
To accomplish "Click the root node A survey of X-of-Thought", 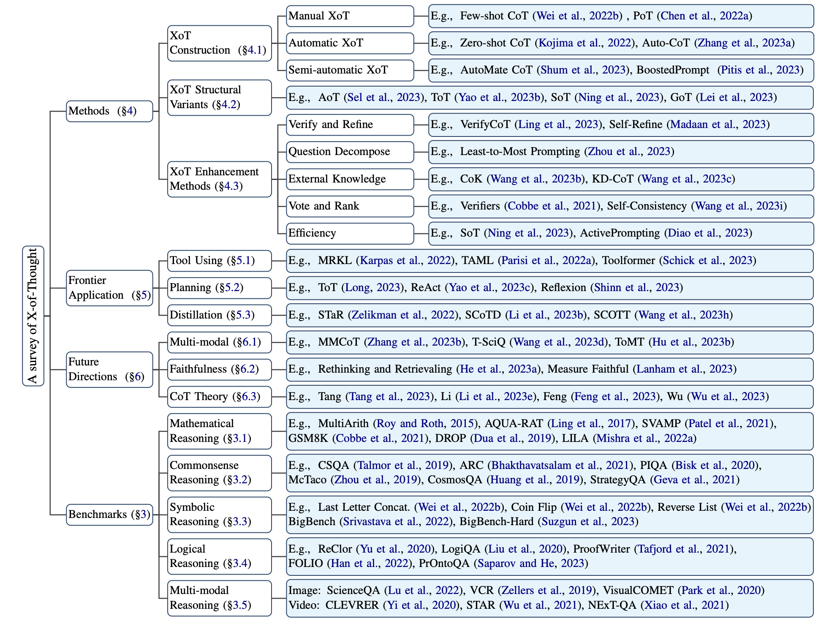I will 33,316.
